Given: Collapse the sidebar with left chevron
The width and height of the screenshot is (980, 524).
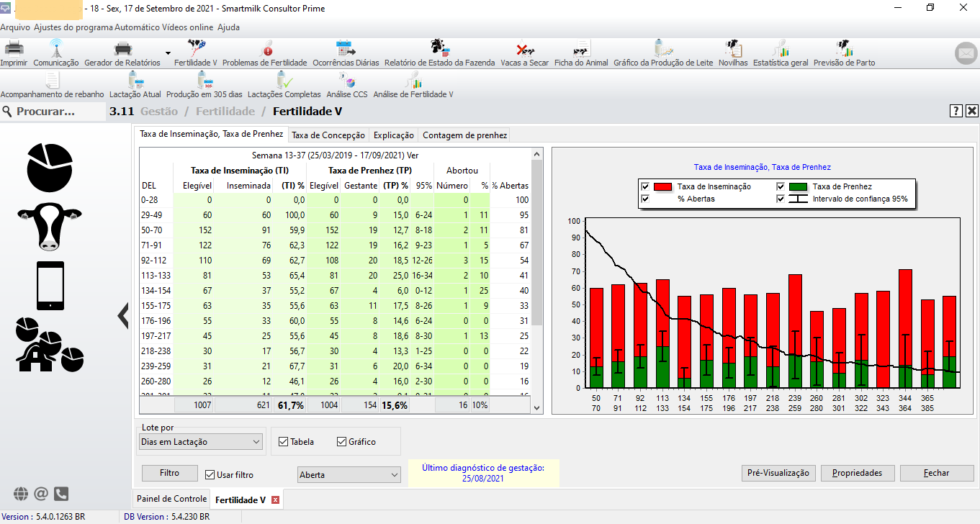Looking at the screenshot, I should (122, 315).
